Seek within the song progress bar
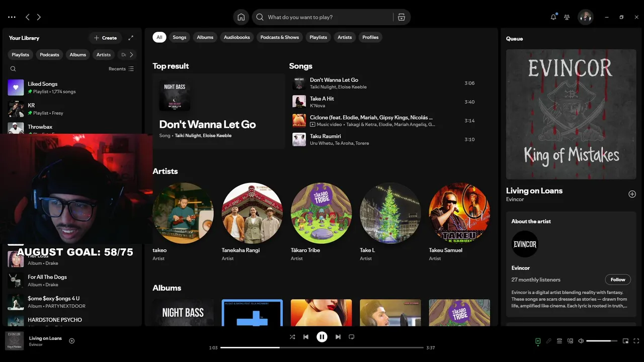Image resolution: width=644 pixels, height=362 pixels. coord(322,347)
